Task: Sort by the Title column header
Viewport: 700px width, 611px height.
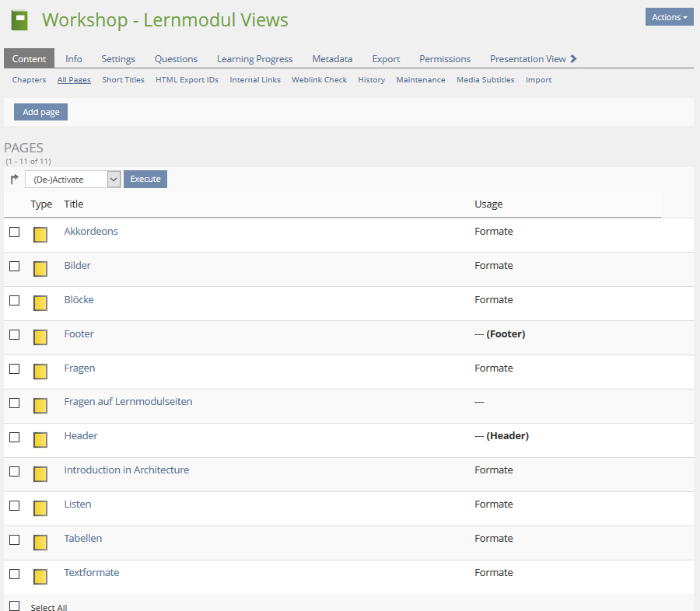Action: [x=74, y=204]
